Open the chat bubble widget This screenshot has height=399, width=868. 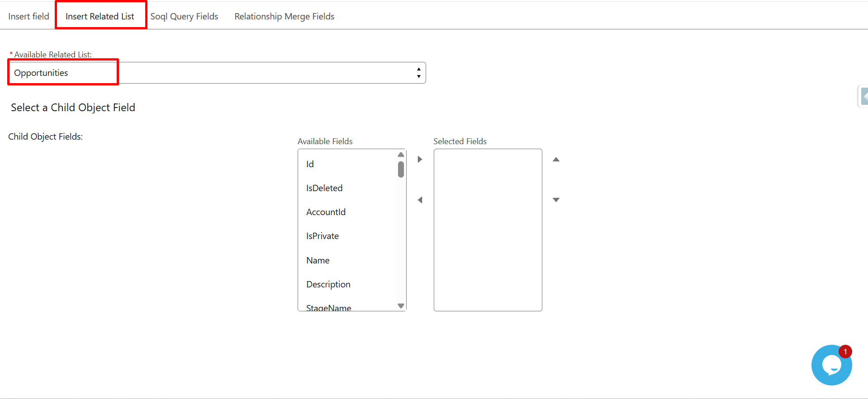click(831, 365)
